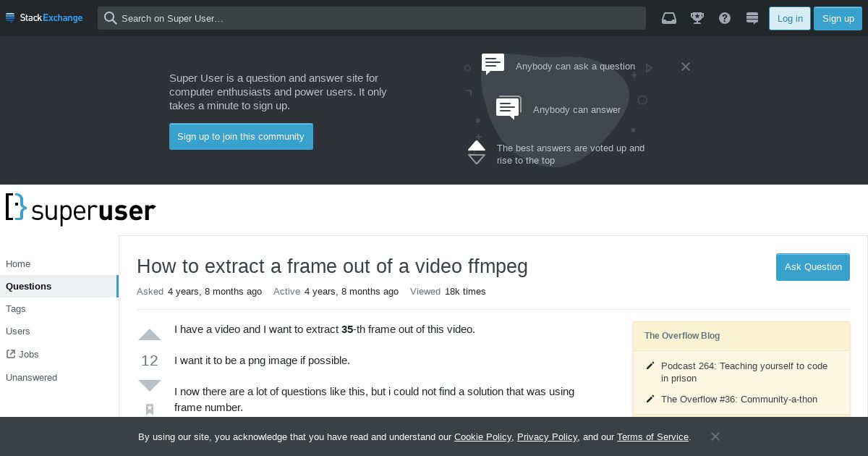The height and width of the screenshot is (456, 868).
Task: Click the Asked 4 years, 8 months ago text
Action: point(199,291)
